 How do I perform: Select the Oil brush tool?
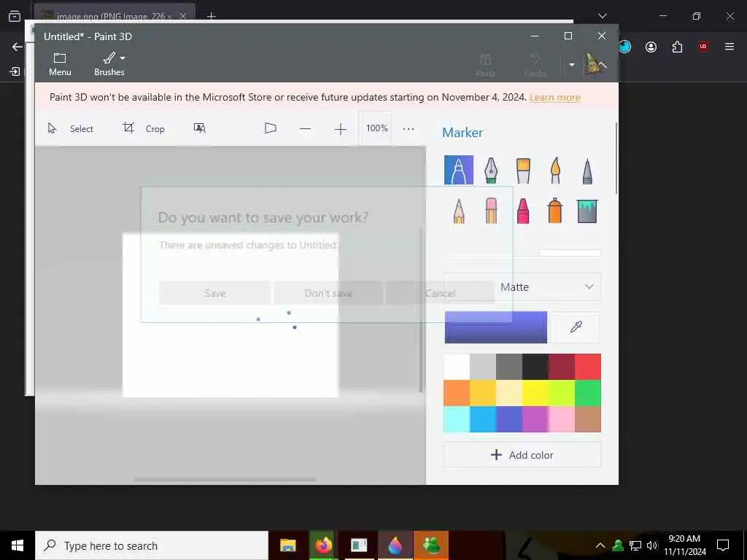[x=523, y=171]
